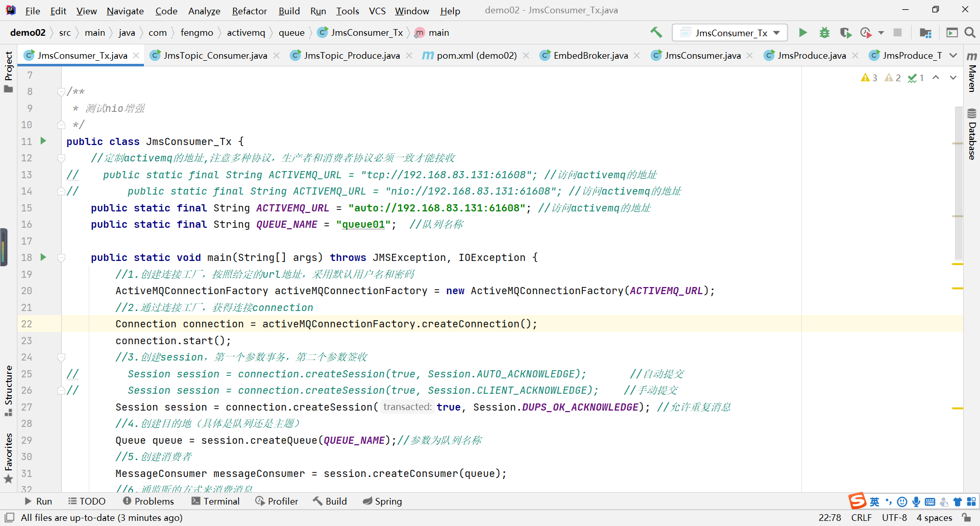The height and width of the screenshot is (526, 980).
Task: Click the UTF-8 encoding in status bar
Action: [894, 517]
